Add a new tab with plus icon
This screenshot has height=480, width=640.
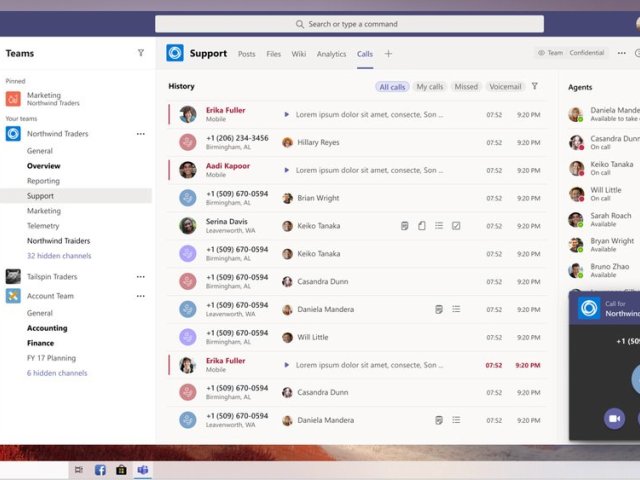coord(388,53)
